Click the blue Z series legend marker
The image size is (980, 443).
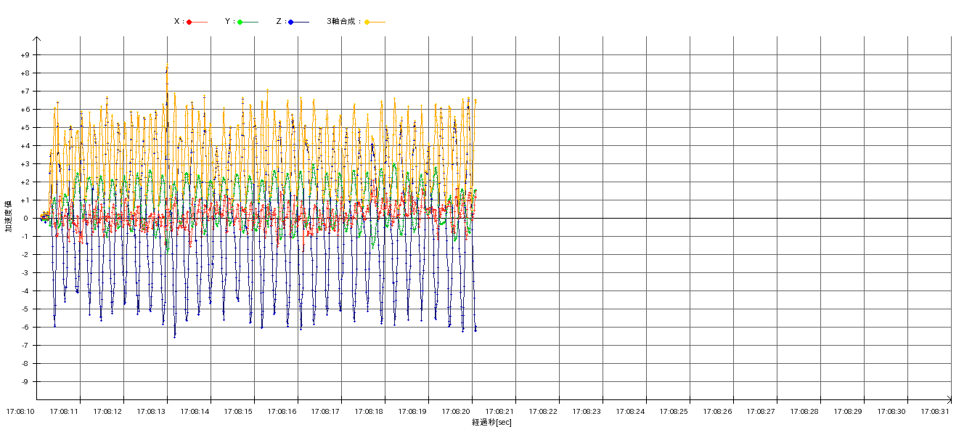(291, 22)
